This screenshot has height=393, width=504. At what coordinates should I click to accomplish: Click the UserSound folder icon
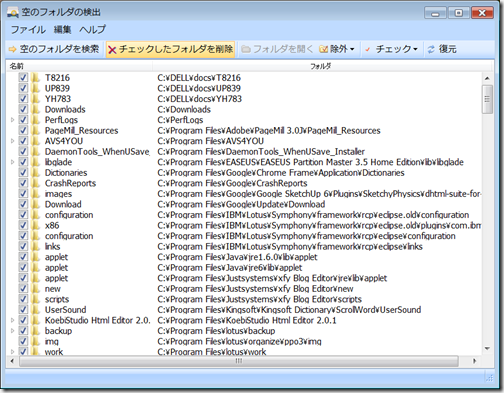click(x=36, y=310)
